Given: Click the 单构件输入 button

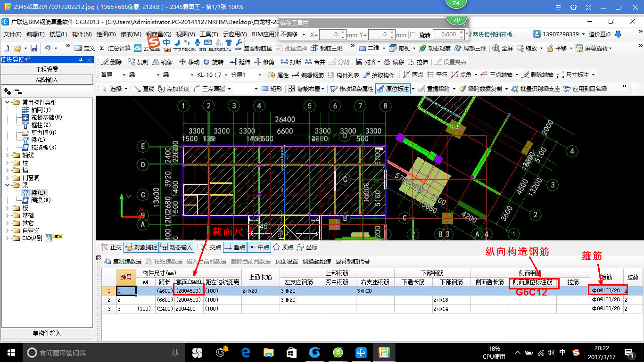Looking at the screenshot, I should 47,333.
